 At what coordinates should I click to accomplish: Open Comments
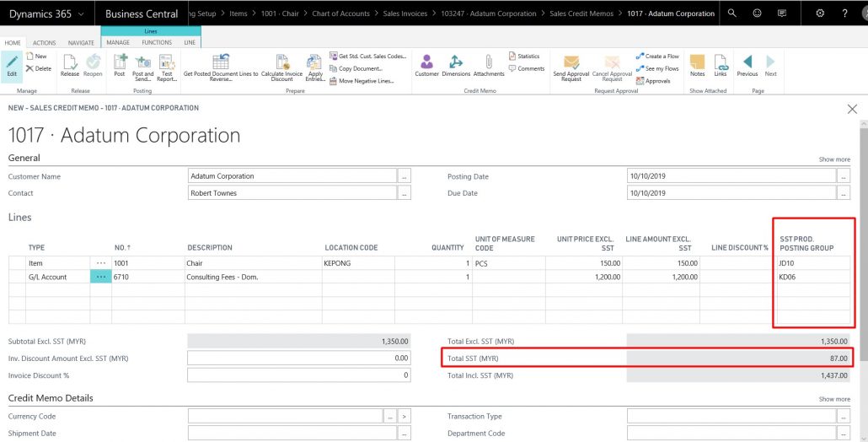[527, 68]
